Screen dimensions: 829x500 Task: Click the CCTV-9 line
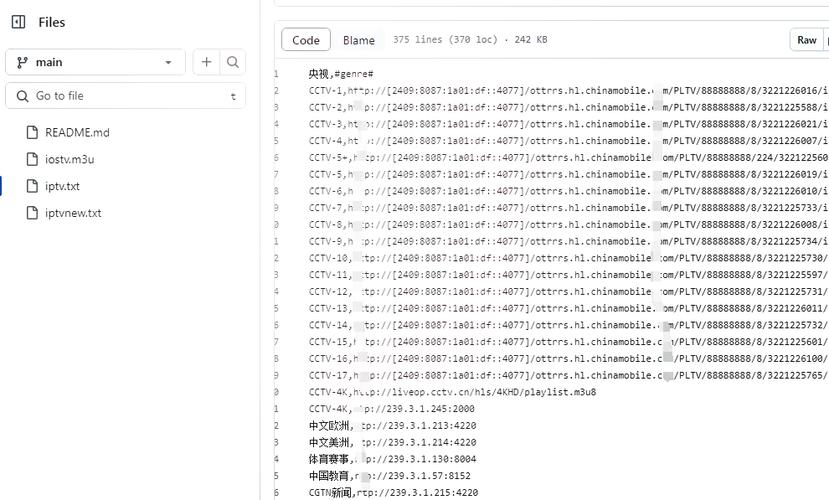pos(569,242)
